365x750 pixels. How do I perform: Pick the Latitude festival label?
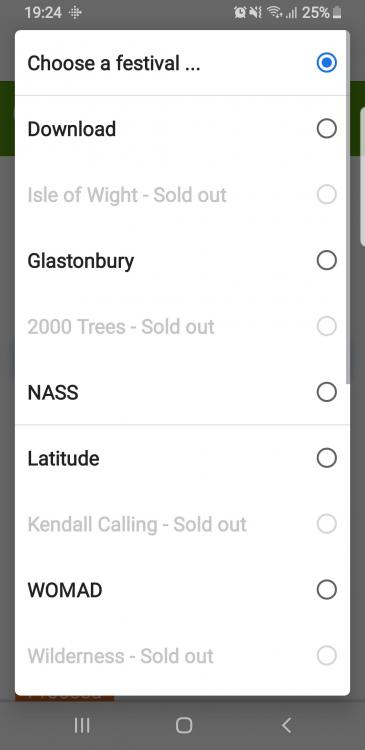63,458
